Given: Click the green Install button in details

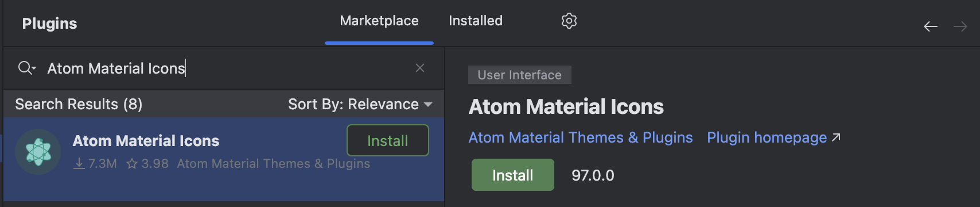Looking at the screenshot, I should click(x=513, y=175).
